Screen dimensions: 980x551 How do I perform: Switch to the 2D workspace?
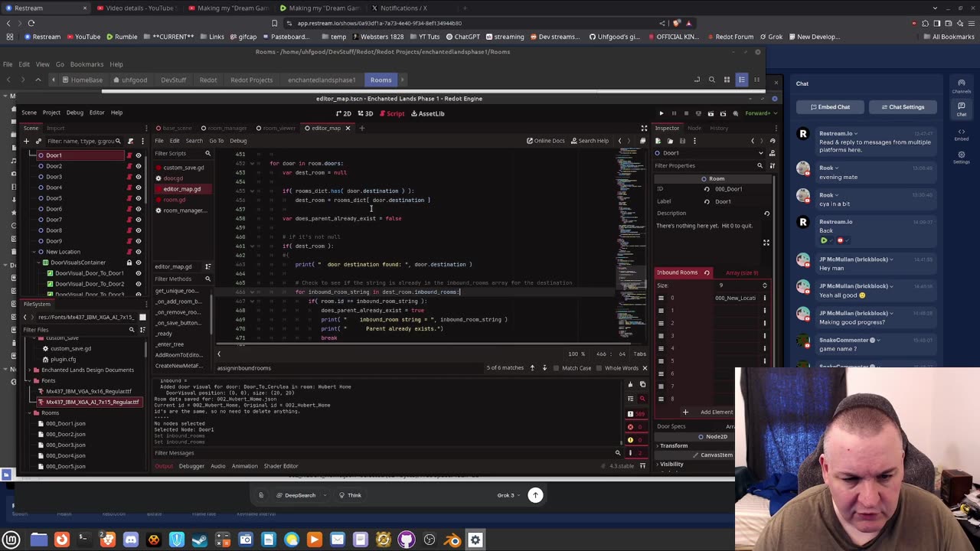coord(344,113)
